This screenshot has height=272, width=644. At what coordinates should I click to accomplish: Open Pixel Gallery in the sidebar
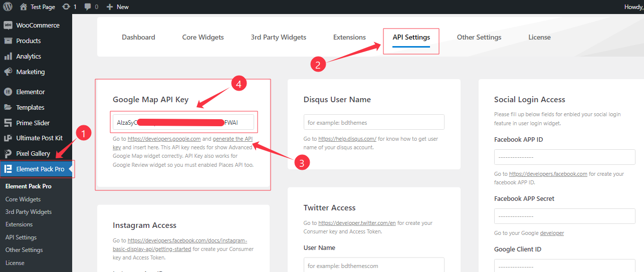(33, 153)
